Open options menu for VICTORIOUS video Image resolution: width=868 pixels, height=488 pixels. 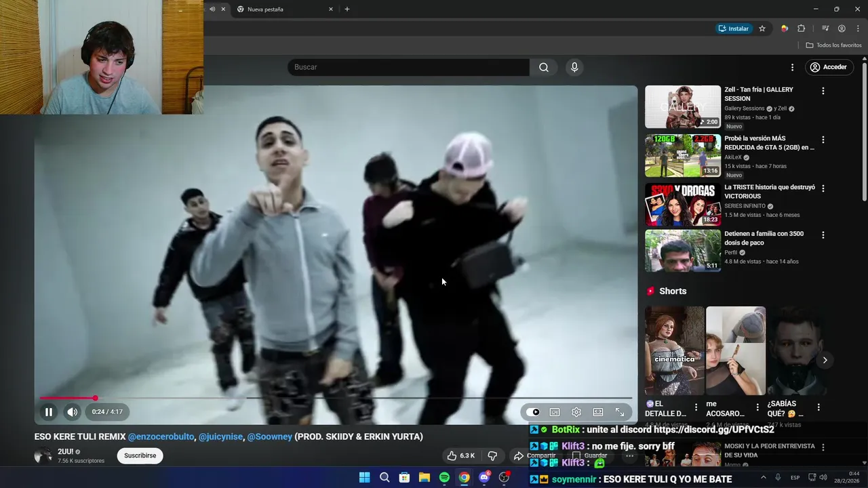coord(823,188)
